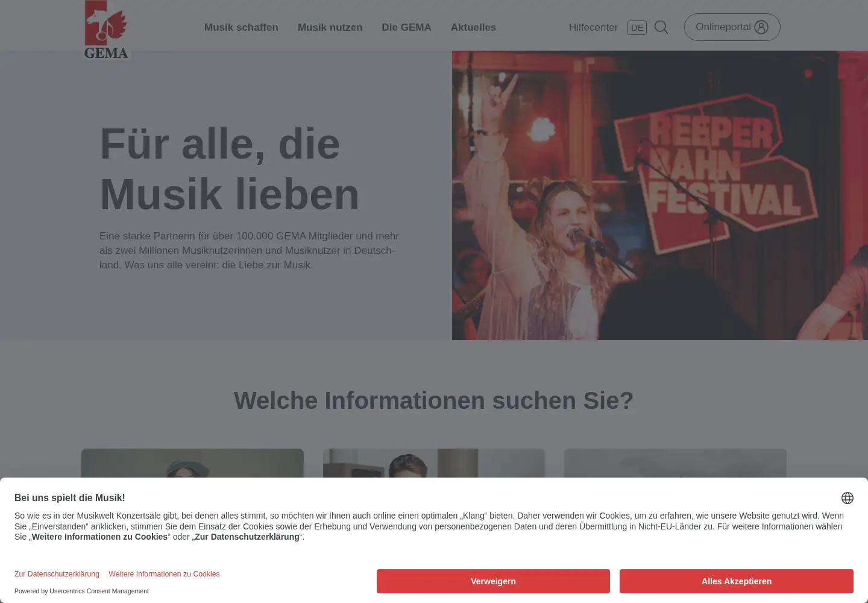Accept all cookies with Alles Akzeptieren

[x=737, y=581]
